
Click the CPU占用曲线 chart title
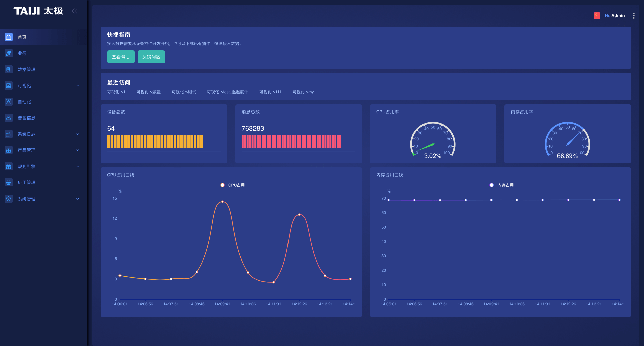tap(121, 175)
